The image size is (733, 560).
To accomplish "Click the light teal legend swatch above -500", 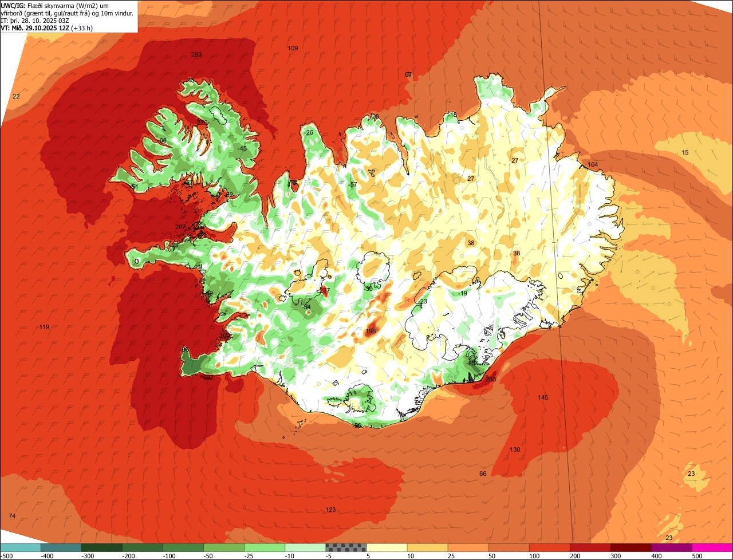I will point(20,547).
